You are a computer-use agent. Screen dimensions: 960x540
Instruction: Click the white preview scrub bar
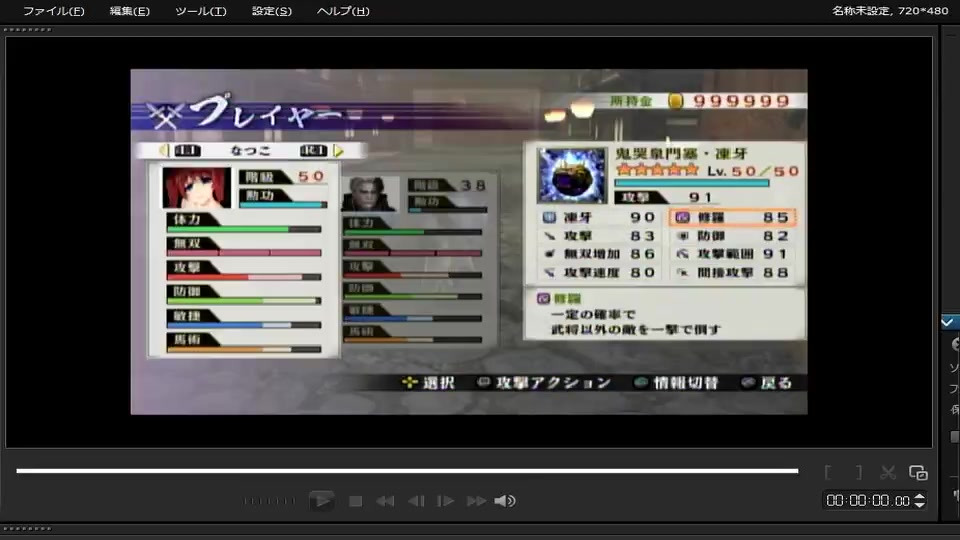pyautogui.click(x=407, y=471)
